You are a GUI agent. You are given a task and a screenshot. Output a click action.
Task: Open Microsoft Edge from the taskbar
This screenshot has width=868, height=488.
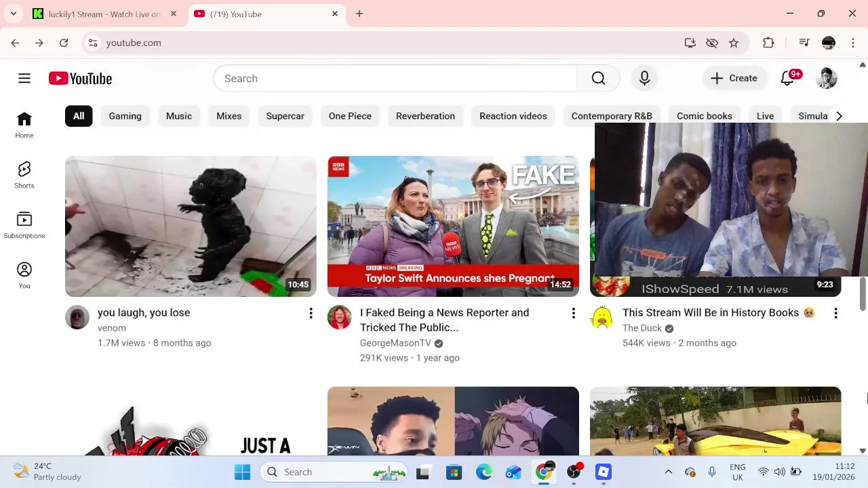(x=484, y=472)
